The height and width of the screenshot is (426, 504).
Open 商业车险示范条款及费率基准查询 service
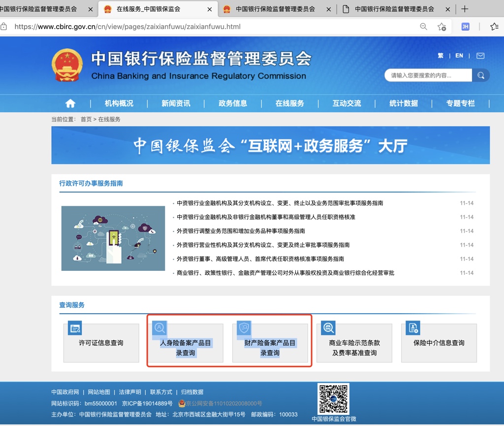coord(354,343)
